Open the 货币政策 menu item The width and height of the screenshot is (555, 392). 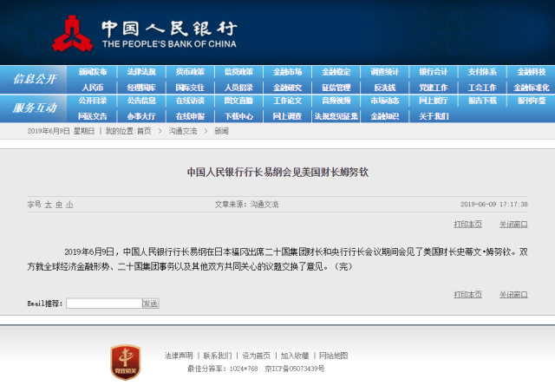190,72
